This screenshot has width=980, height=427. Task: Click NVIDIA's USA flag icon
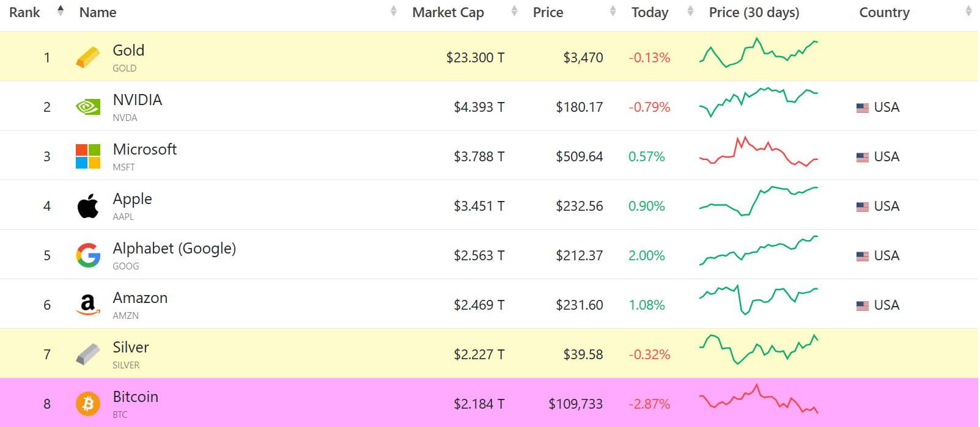point(863,108)
